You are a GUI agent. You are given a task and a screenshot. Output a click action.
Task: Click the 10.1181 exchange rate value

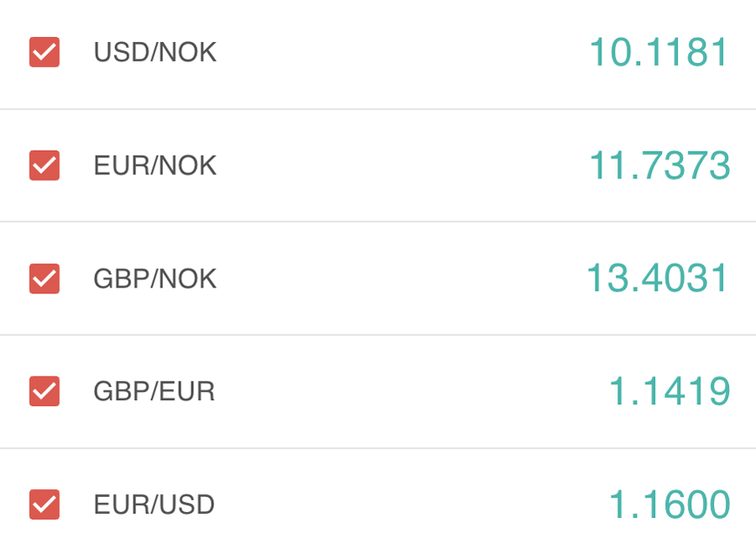coord(659,52)
